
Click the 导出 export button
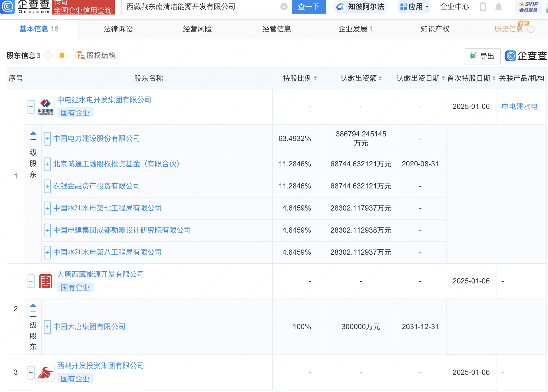click(x=483, y=56)
